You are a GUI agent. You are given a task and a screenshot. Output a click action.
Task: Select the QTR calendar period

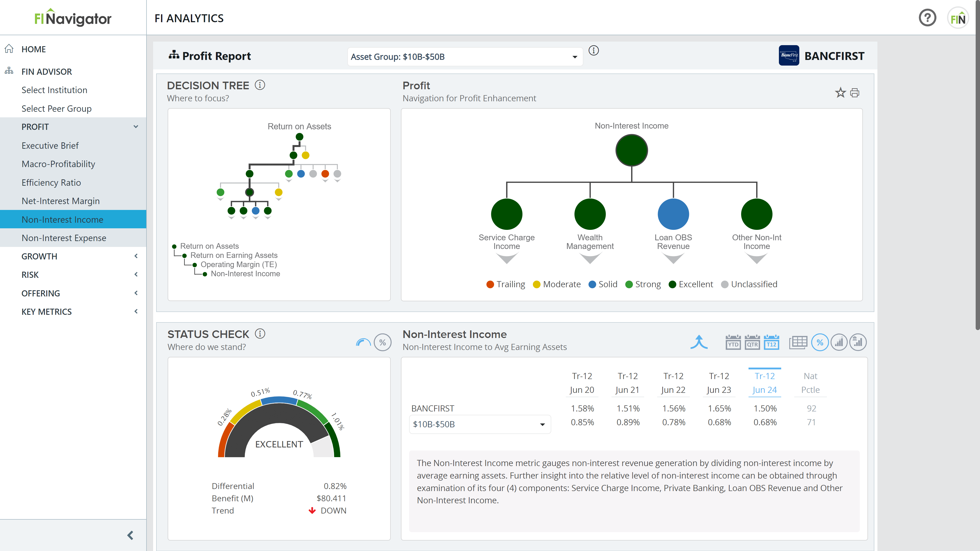coord(752,342)
